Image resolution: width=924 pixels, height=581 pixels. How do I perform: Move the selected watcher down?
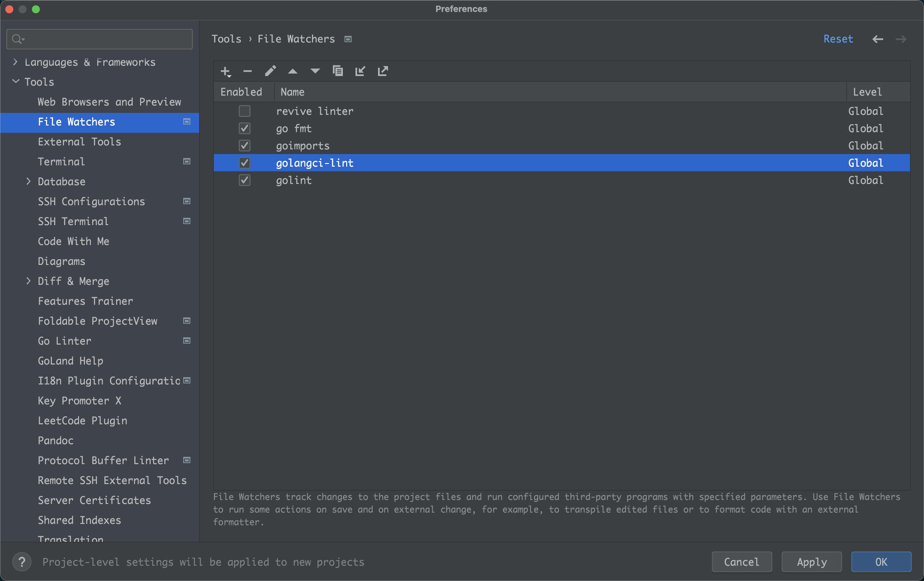coord(315,71)
